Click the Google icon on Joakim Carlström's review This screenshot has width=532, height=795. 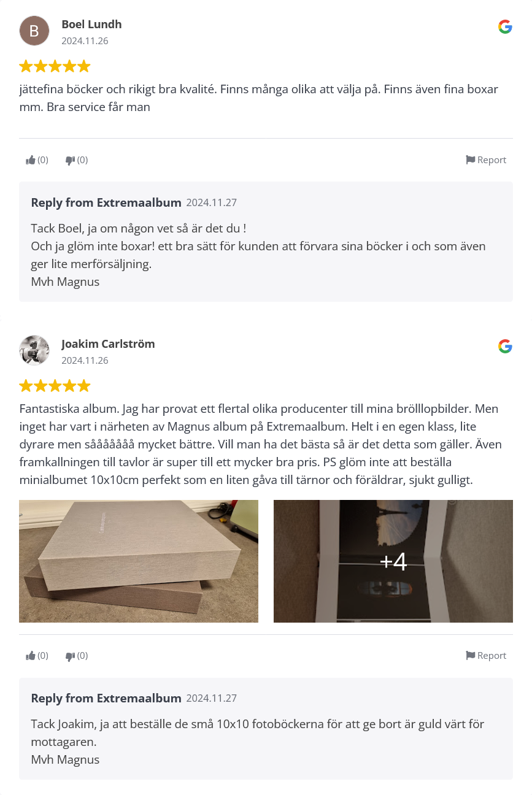(x=505, y=346)
